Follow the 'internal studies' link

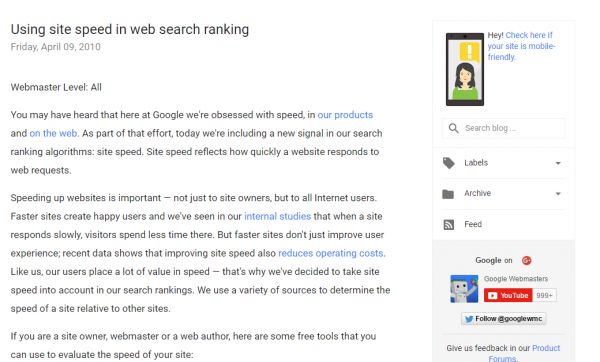click(277, 216)
